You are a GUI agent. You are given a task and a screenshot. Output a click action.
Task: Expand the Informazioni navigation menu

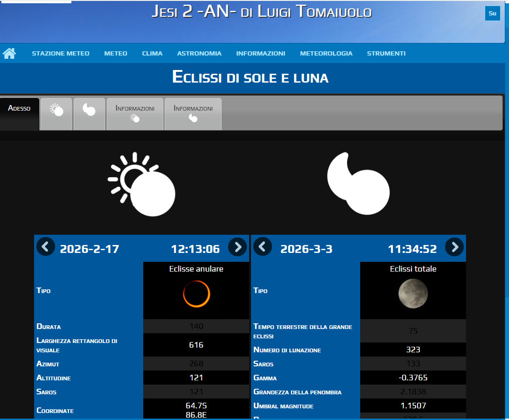click(x=260, y=54)
